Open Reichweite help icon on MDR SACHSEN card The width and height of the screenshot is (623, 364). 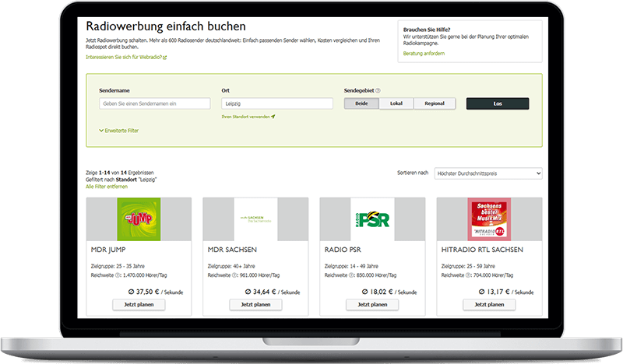(x=234, y=275)
